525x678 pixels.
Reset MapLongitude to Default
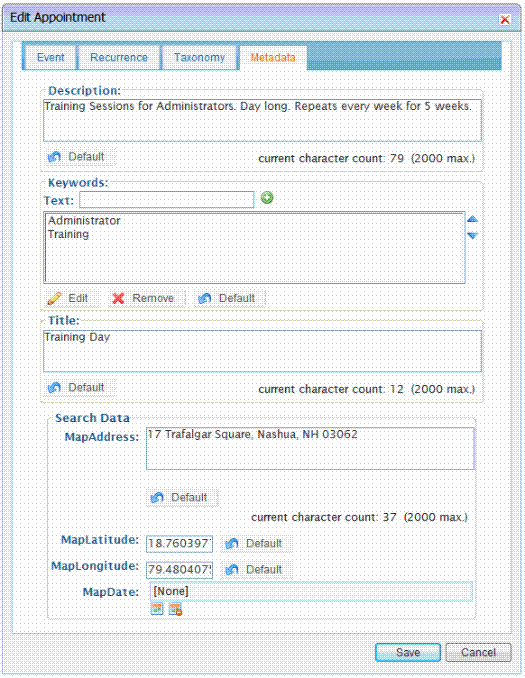[x=254, y=569]
